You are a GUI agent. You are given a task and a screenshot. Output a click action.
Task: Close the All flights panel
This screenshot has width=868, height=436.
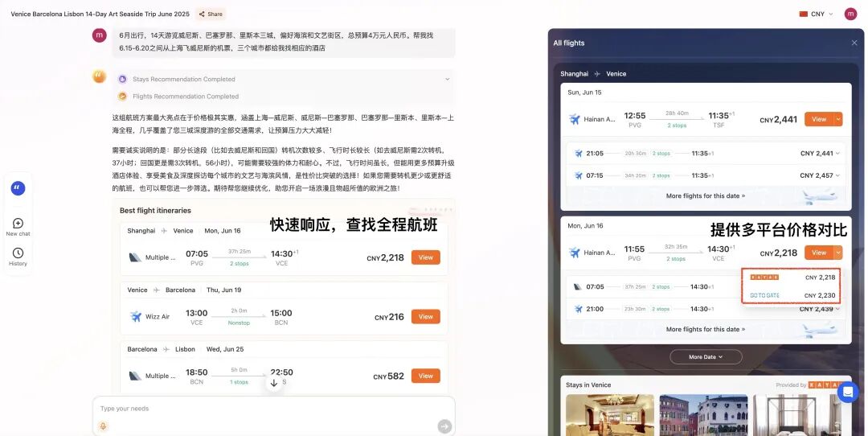click(x=854, y=43)
